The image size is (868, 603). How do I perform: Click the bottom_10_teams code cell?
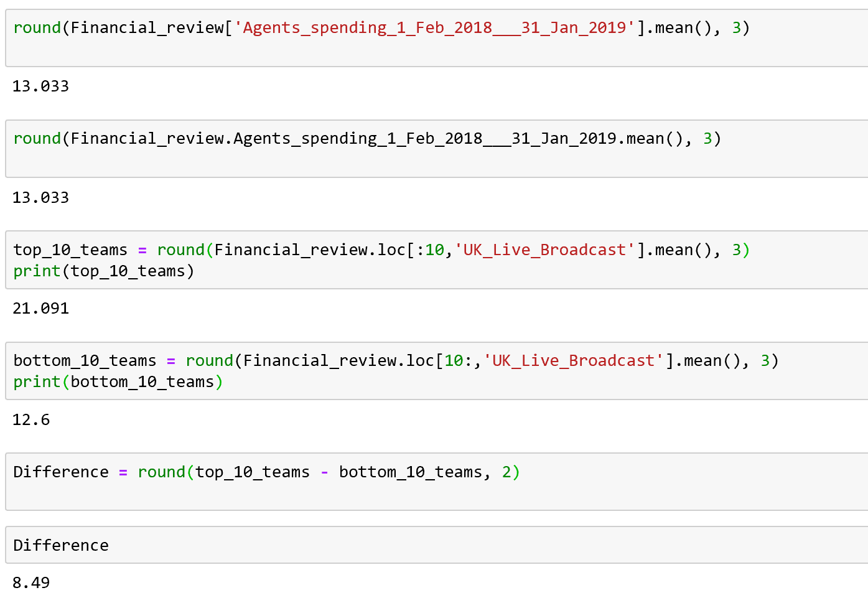pos(437,371)
